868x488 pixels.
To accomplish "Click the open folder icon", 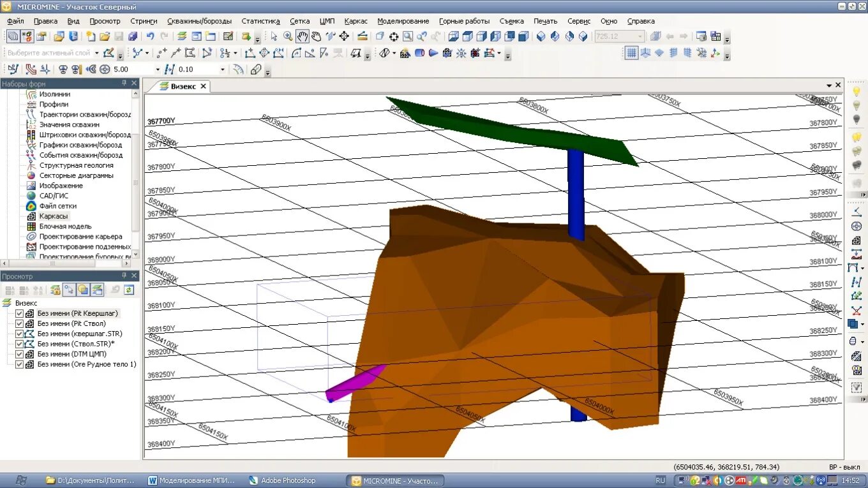I will click(x=103, y=36).
